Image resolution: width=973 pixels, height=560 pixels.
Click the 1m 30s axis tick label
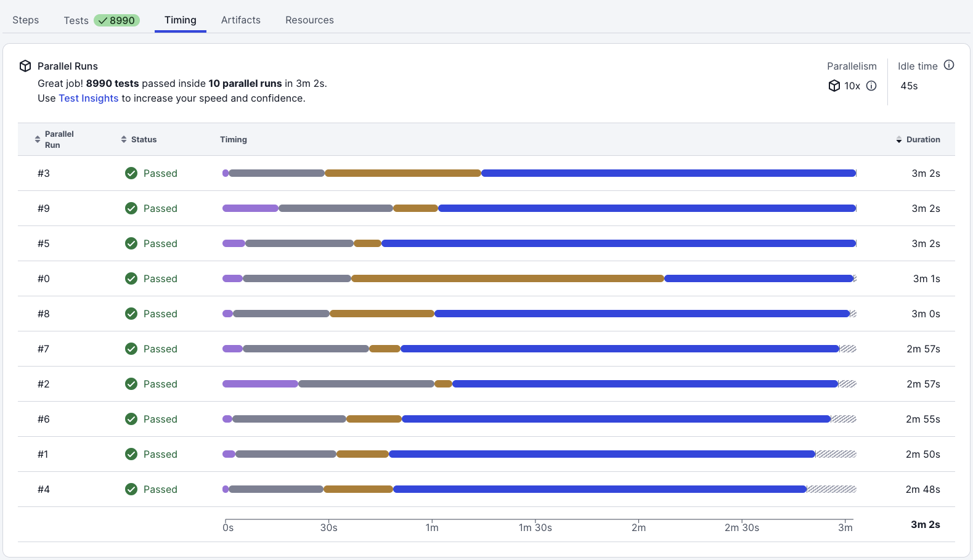coord(535,527)
